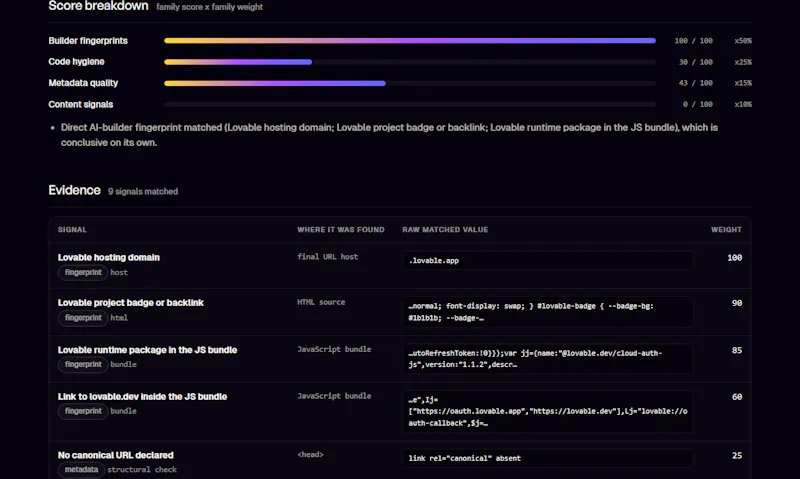The width and height of the screenshot is (800, 479).
Task: Click the '.lovable.app' matched value box
Action: 547,260
